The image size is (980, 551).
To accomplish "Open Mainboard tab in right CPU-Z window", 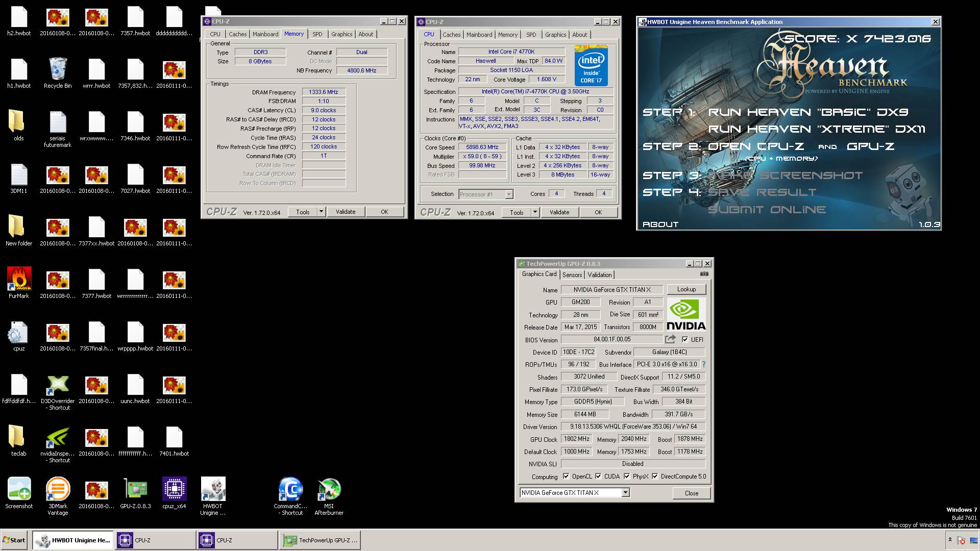I will tap(479, 35).
